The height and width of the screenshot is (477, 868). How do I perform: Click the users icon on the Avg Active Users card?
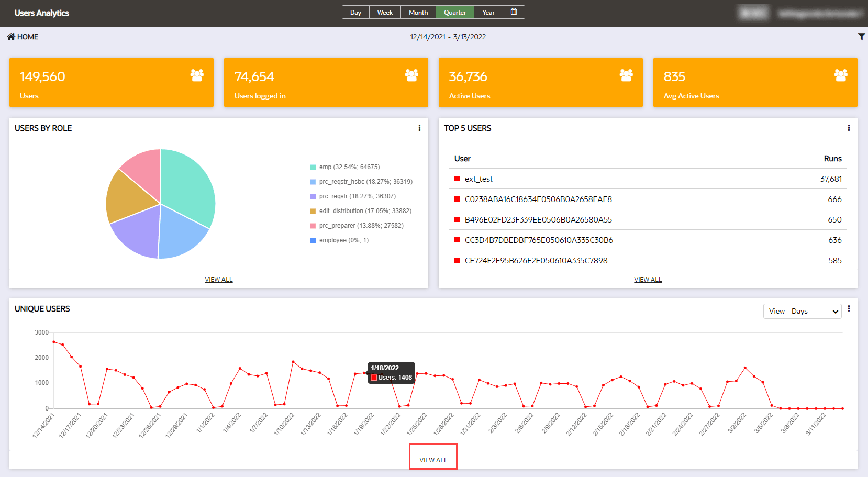(840, 75)
